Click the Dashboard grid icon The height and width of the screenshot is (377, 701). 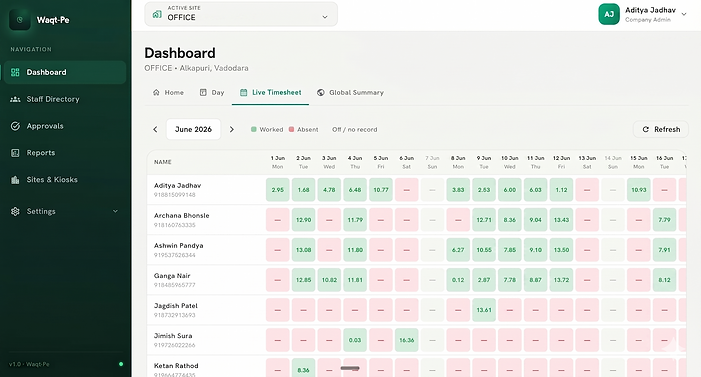[15, 72]
